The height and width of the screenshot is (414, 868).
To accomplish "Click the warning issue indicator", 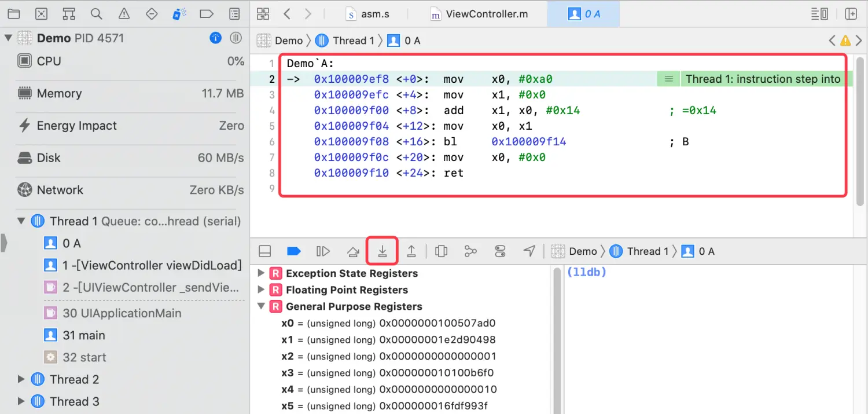I will pyautogui.click(x=845, y=41).
